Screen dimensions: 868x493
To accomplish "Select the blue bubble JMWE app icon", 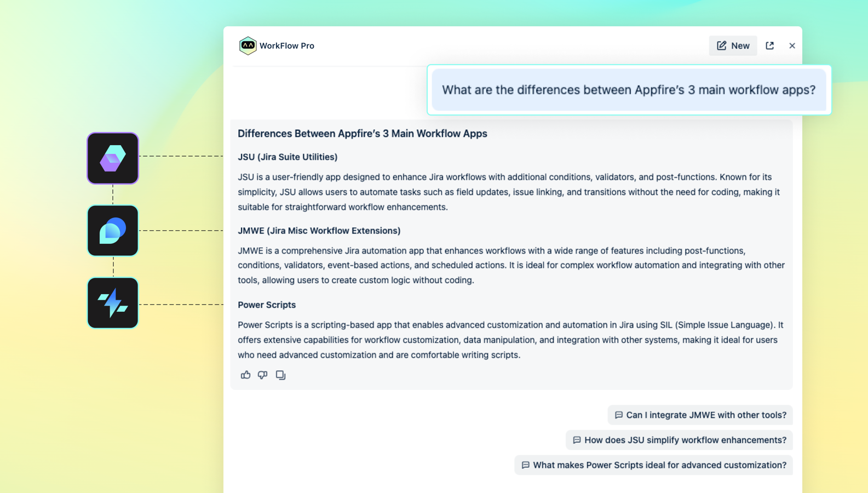I will pos(113,231).
